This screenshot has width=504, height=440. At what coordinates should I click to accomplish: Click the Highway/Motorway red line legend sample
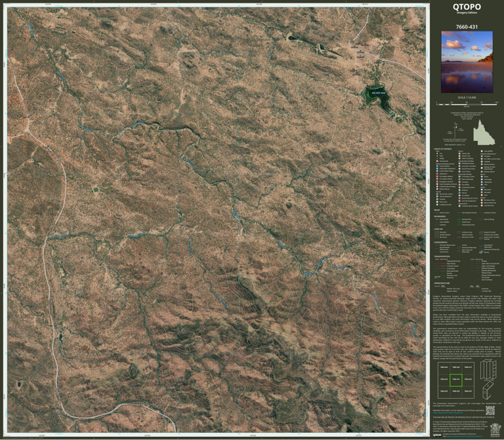click(443, 261)
